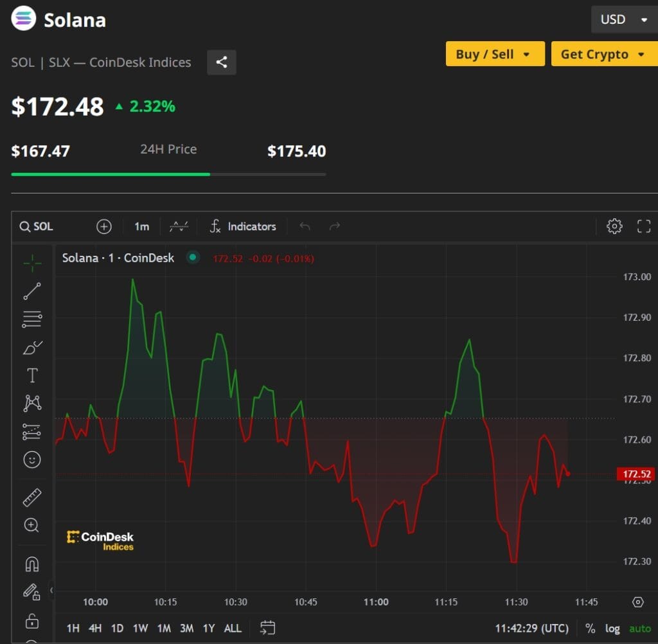This screenshot has width=658, height=644.
Task: Click the Solana logo icon
Action: pyautogui.click(x=24, y=19)
